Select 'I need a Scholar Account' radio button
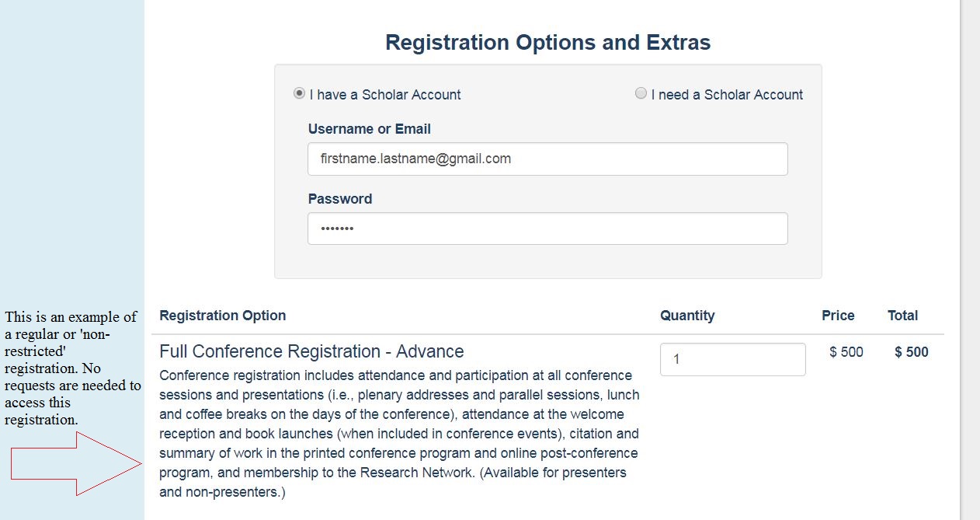The image size is (980, 520). point(641,93)
